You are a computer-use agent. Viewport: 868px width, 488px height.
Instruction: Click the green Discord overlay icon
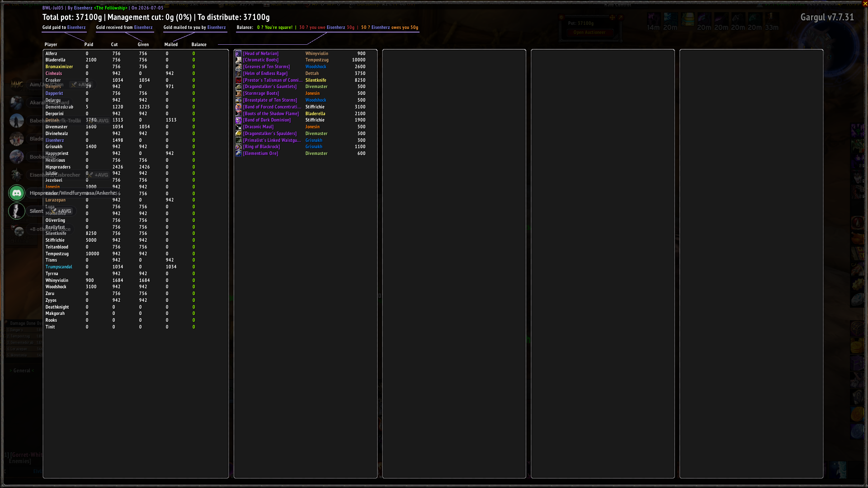pos(17,193)
